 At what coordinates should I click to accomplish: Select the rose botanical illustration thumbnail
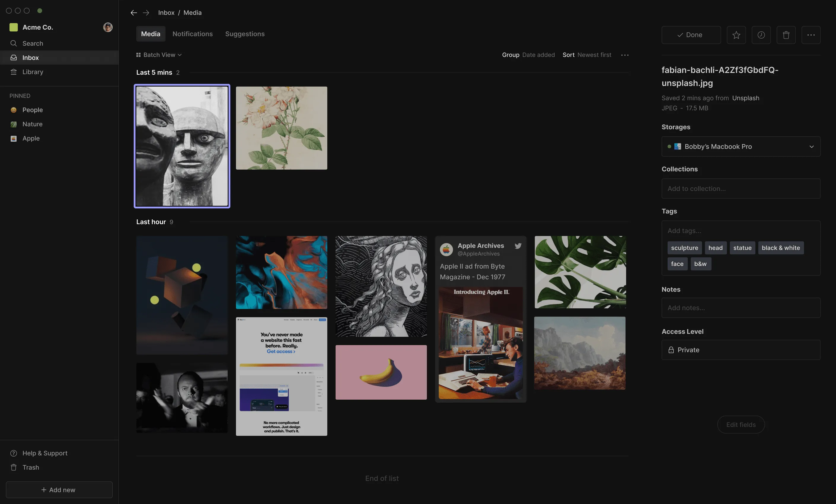point(282,128)
